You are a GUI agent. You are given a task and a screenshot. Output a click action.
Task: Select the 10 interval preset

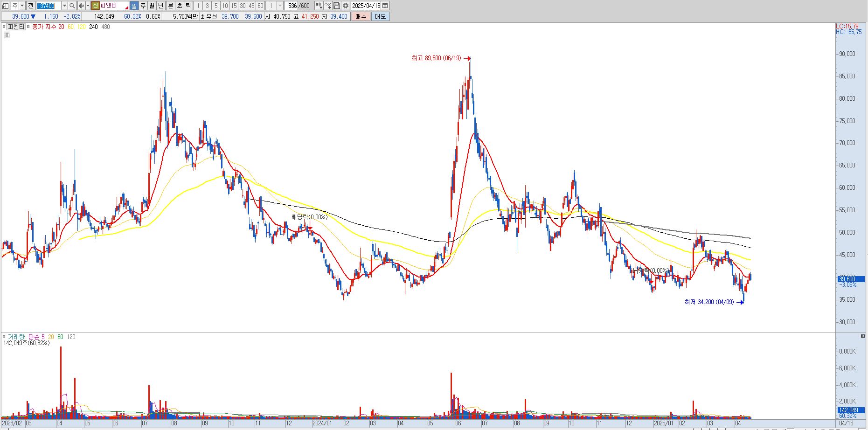coord(225,6)
